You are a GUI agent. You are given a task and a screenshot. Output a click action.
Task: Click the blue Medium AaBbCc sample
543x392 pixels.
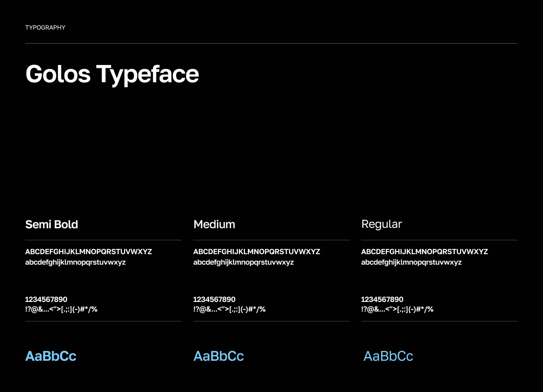coord(219,356)
